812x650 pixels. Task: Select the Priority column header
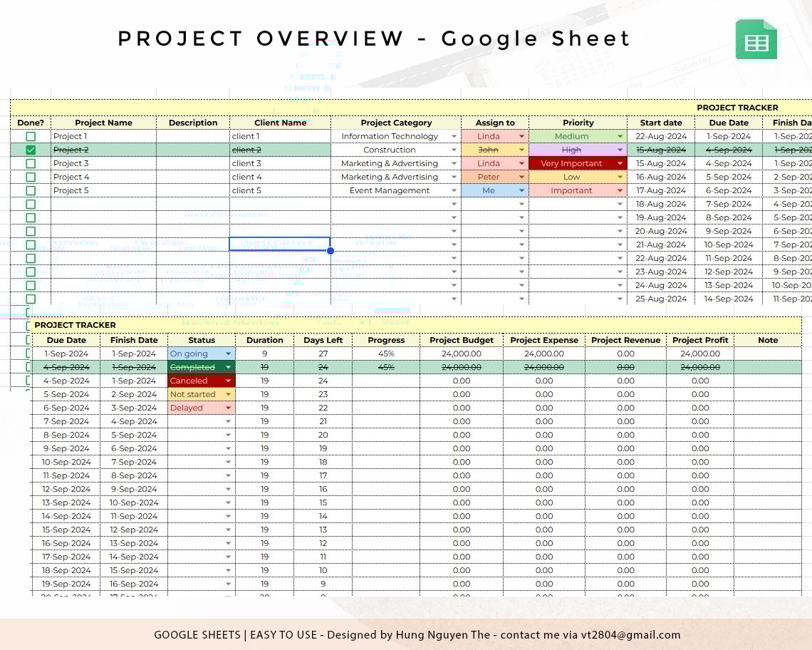[x=578, y=123]
